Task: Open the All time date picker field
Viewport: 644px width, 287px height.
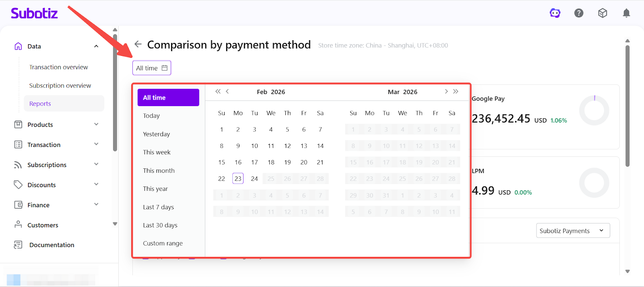Action: 152,68
